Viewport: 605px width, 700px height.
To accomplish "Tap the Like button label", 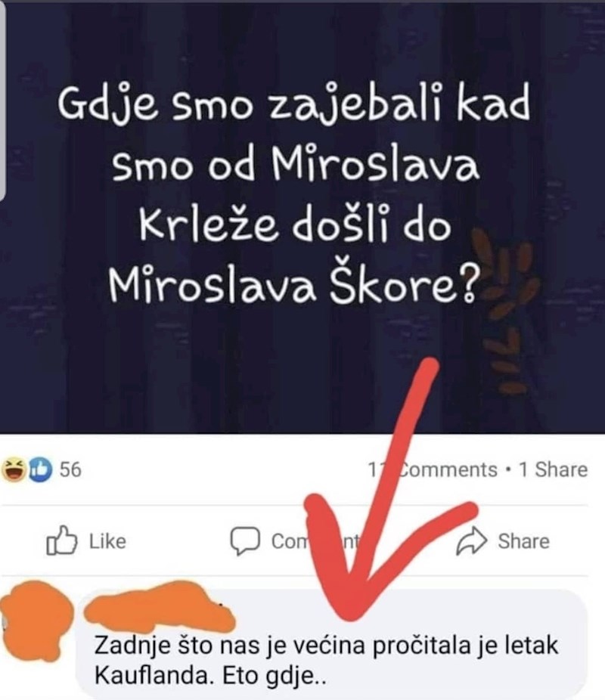I will (x=107, y=541).
